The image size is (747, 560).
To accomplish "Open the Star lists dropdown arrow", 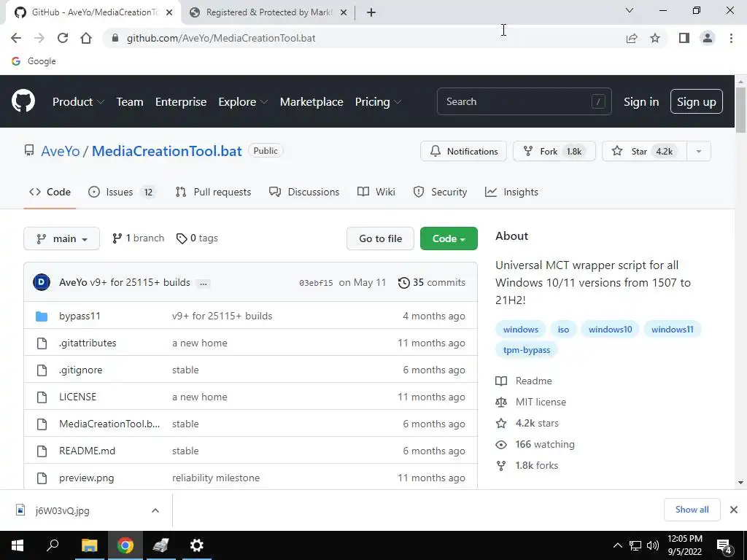I will (x=698, y=152).
